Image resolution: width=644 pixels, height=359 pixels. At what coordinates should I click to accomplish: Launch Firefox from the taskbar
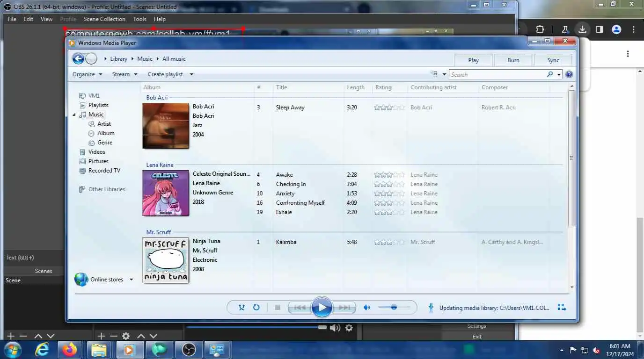[x=70, y=350]
